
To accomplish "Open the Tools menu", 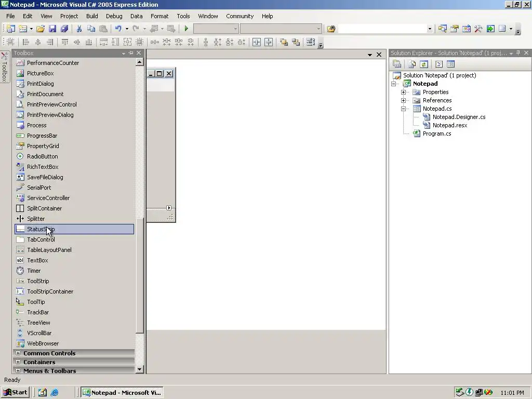I will pyautogui.click(x=183, y=16).
